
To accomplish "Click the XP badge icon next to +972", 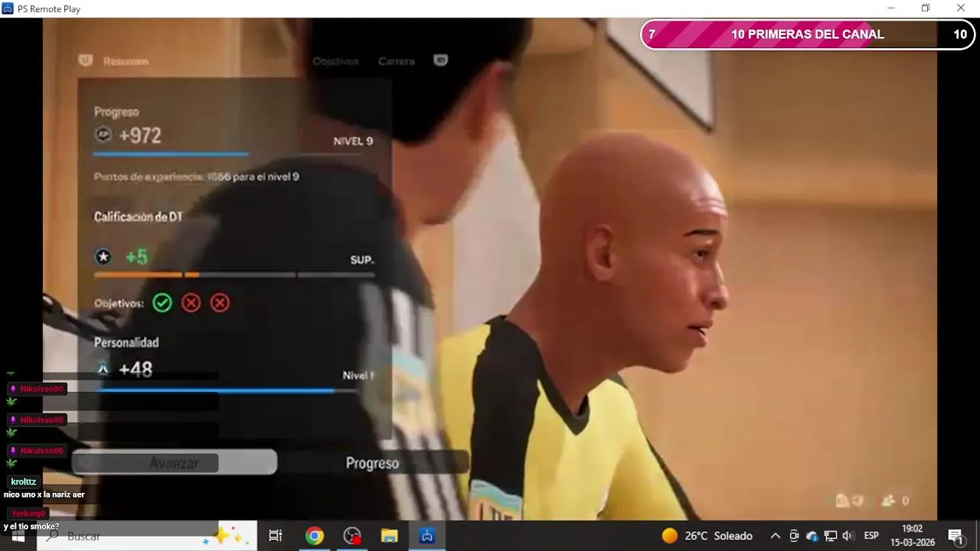I will coord(103,135).
